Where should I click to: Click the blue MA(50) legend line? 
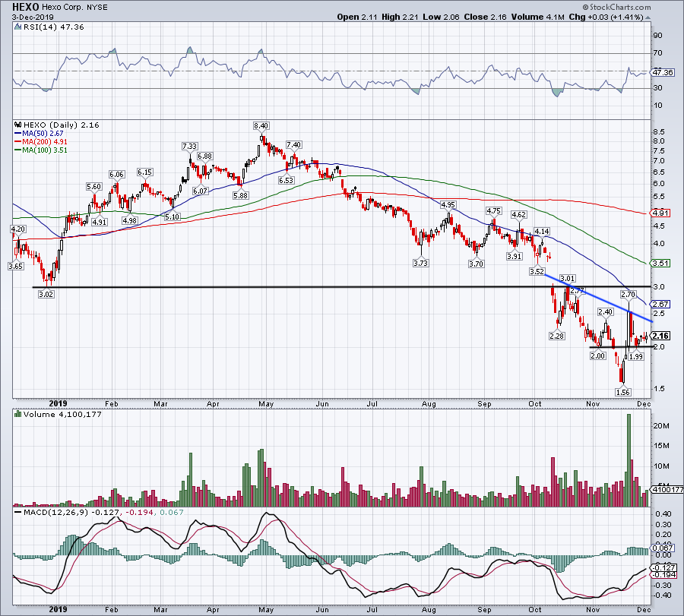pyautogui.click(x=18, y=134)
